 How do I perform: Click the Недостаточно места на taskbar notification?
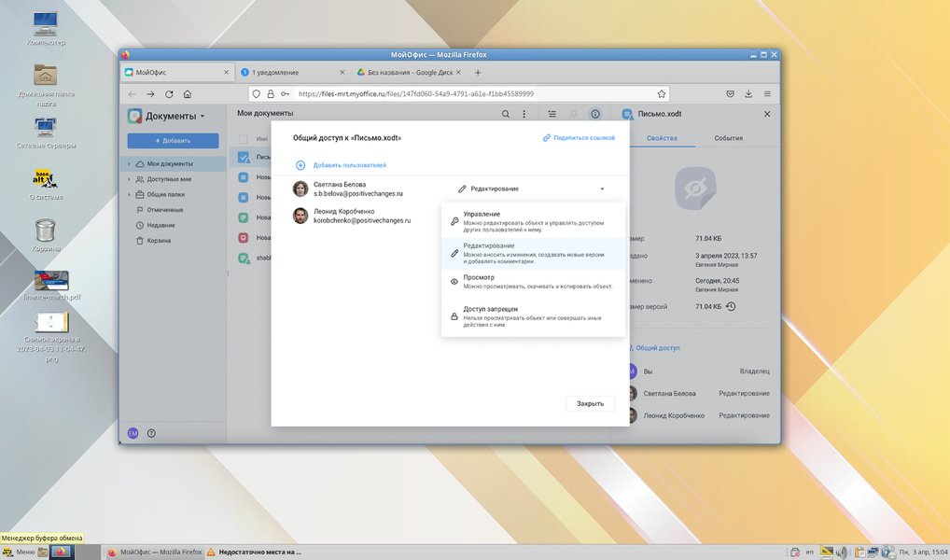(255, 553)
